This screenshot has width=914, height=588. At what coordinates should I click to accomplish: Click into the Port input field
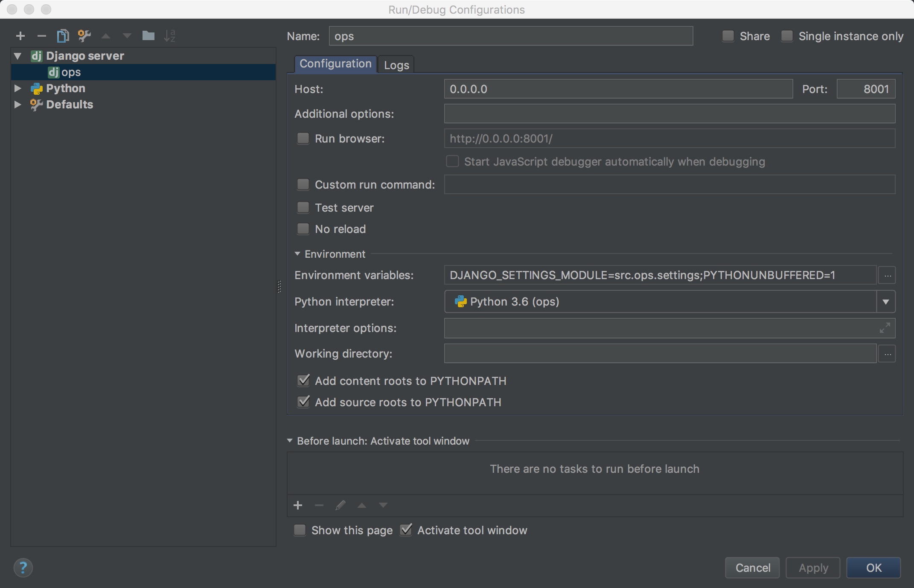point(866,89)
